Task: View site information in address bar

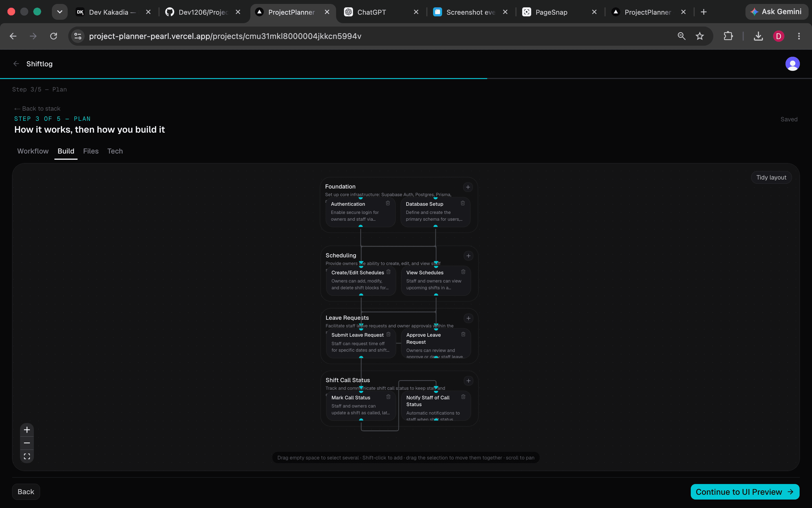Action: (x=78, y=36)
